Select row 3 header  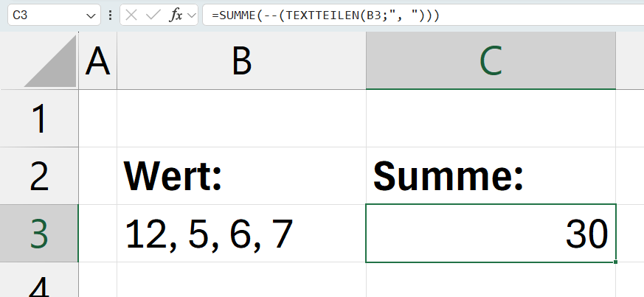(x=39, y=234)
